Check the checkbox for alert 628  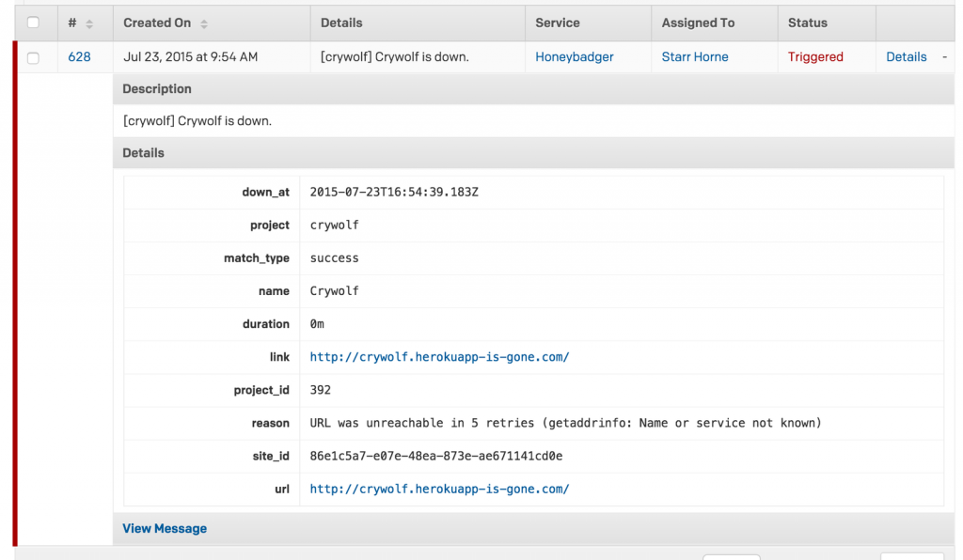point(35,56)
